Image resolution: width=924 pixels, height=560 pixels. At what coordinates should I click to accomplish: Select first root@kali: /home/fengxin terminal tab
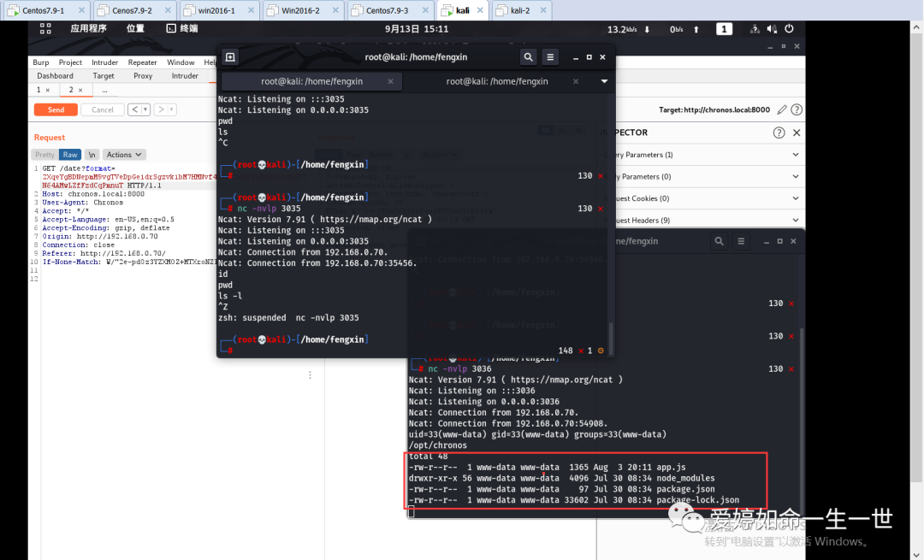(311, 81)
